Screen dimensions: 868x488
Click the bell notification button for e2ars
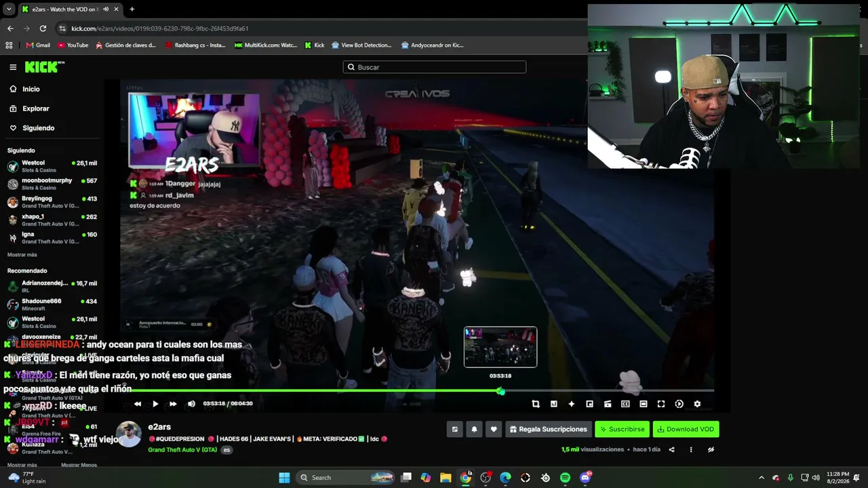[x=474, y=429]
